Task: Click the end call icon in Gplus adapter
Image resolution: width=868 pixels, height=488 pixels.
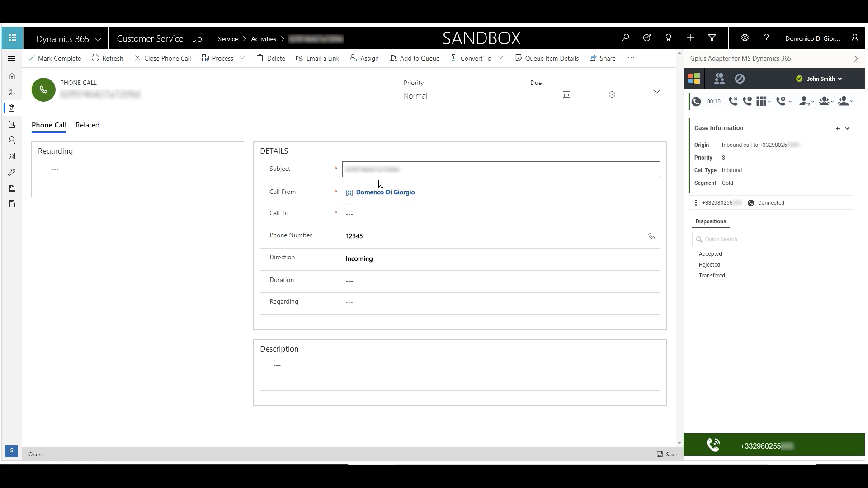Action: click(x=733, y=101)
